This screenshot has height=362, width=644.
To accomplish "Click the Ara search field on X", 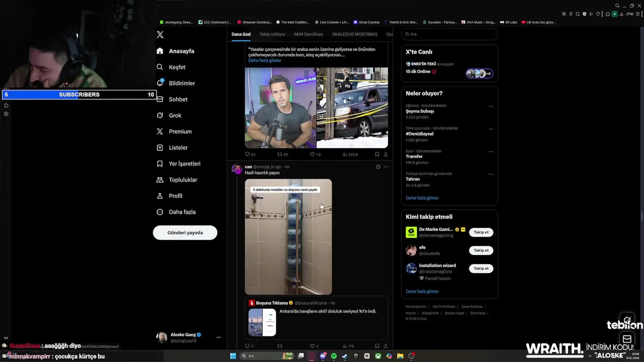I will click(449, 34).
